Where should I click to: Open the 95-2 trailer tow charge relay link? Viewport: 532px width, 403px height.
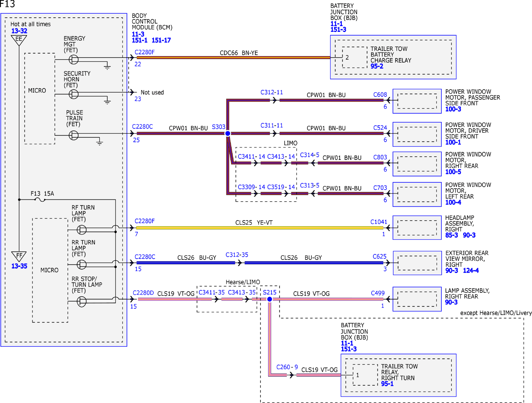(377, 66)
